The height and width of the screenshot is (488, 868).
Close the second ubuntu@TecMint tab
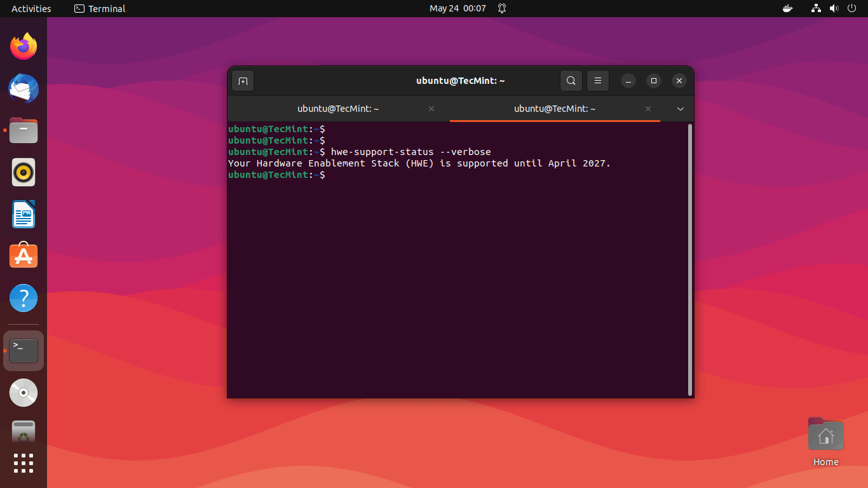point(648,109)
